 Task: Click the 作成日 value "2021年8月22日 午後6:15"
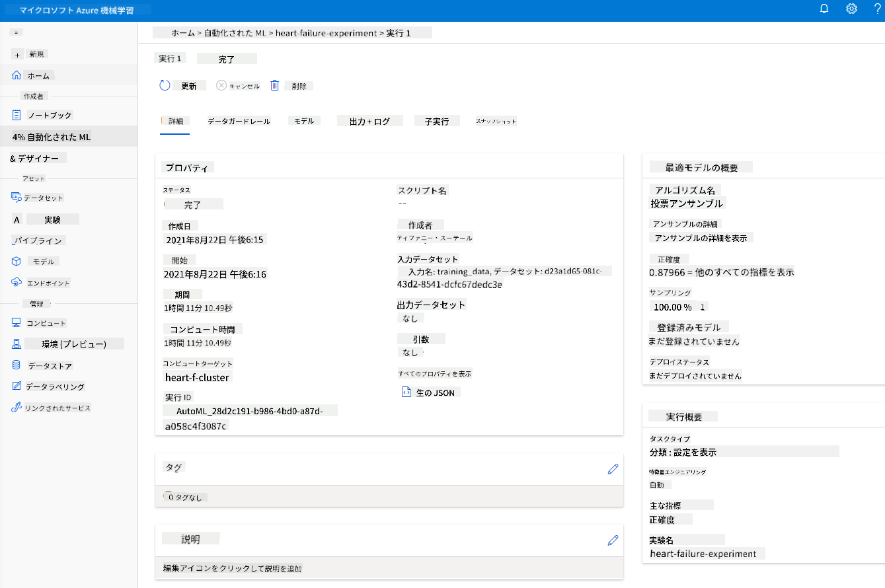(215, 239)
